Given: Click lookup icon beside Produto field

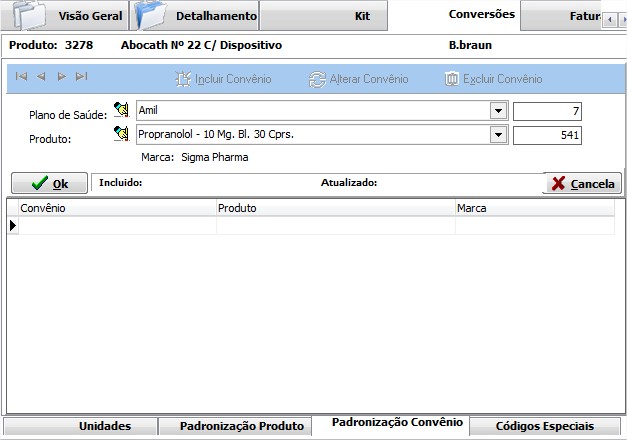Looking at the screenshot, I should pos(121,134).
